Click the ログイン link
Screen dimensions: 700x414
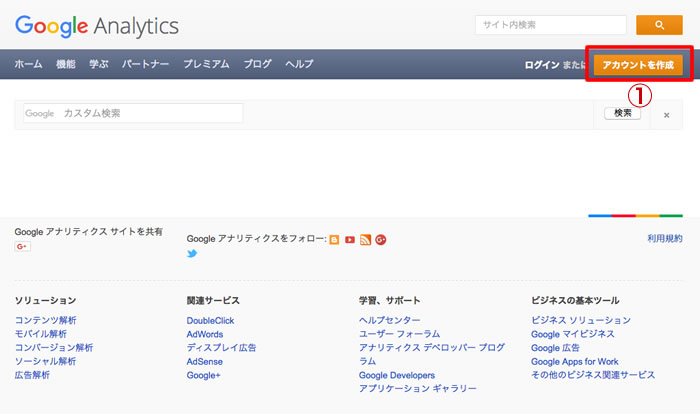pyautogui.click(x=542, y=65)
